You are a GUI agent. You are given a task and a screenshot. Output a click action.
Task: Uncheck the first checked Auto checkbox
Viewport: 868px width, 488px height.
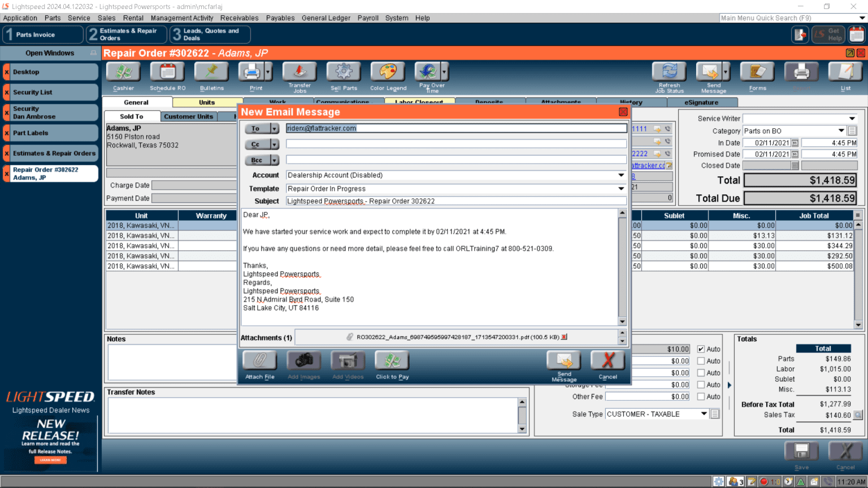coord(701,349)
